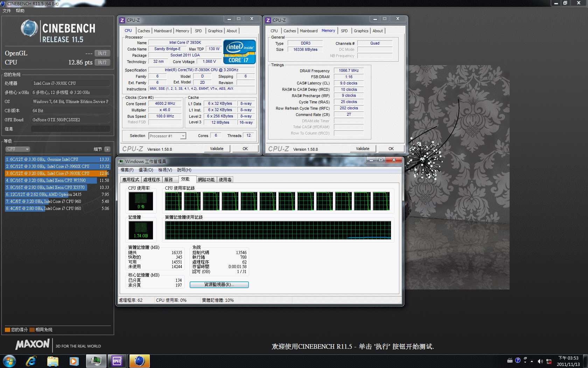Switch to SPD tab in left CPU-Z
The height and width of the screenshot is (368, 588).
coord(198,31)
